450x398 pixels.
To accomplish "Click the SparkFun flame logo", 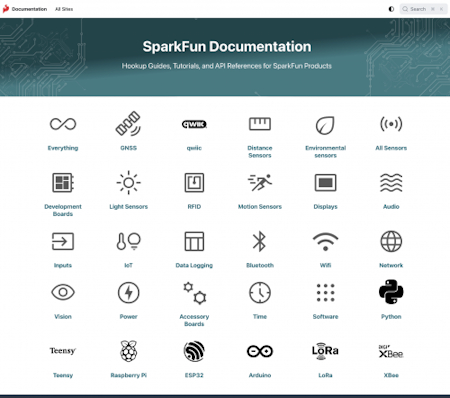I will (6, 9).
